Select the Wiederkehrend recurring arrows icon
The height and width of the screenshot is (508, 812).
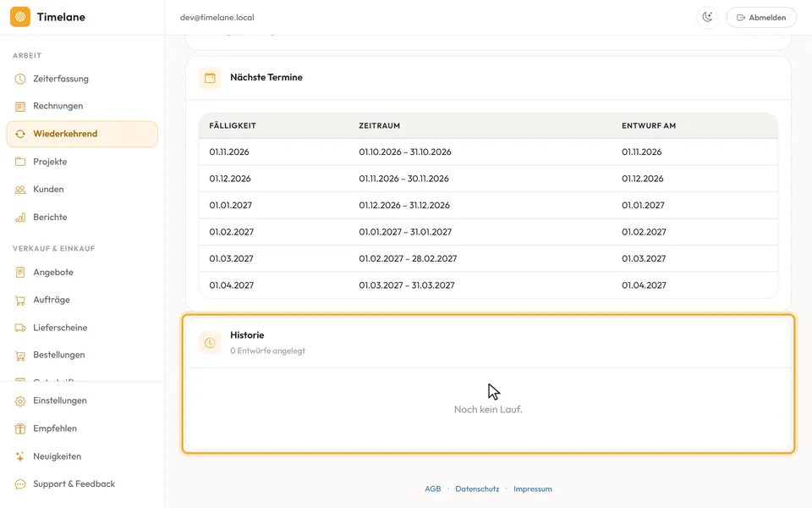point(20,134)
